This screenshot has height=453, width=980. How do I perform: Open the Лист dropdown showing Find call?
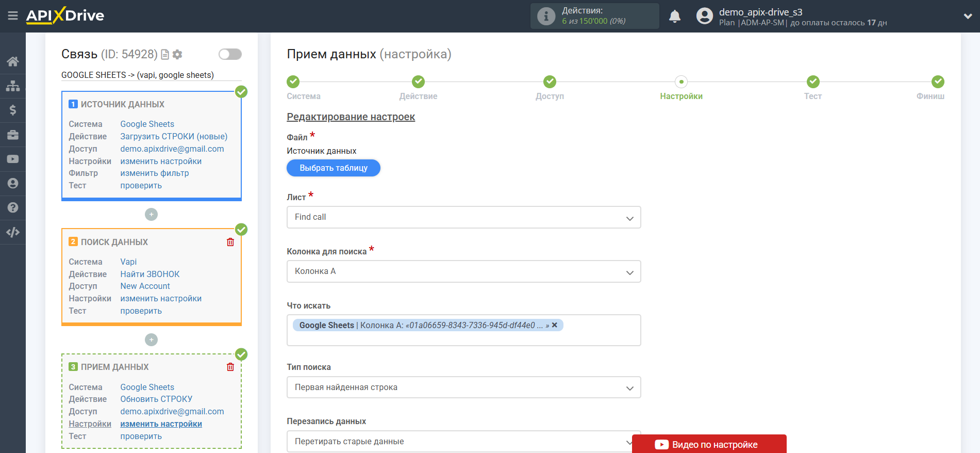pos(463,217)
